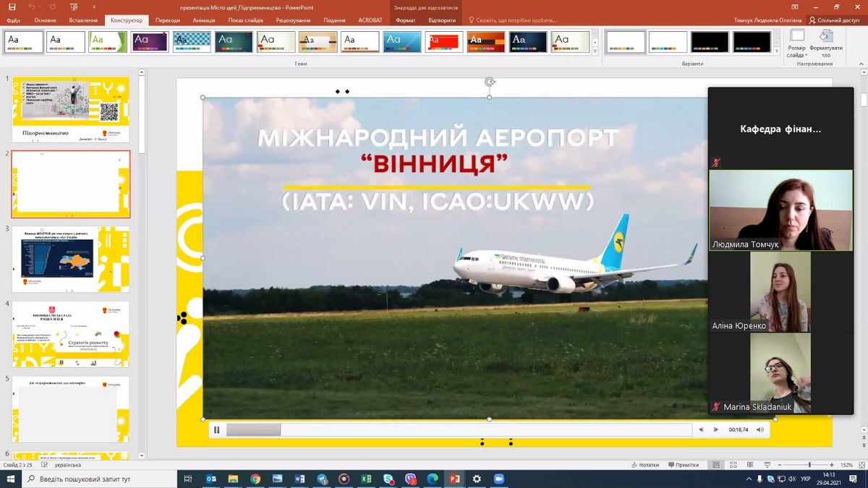
Task: Expand the themes gallery
Action: tap(595, 52)
